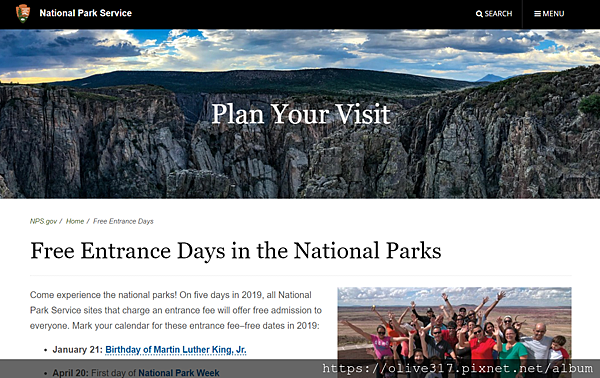This screenshot has height=378, width=600.
Task: Select the SEARCH label in header
Action: pyautogui.click(x=498, y=14)
